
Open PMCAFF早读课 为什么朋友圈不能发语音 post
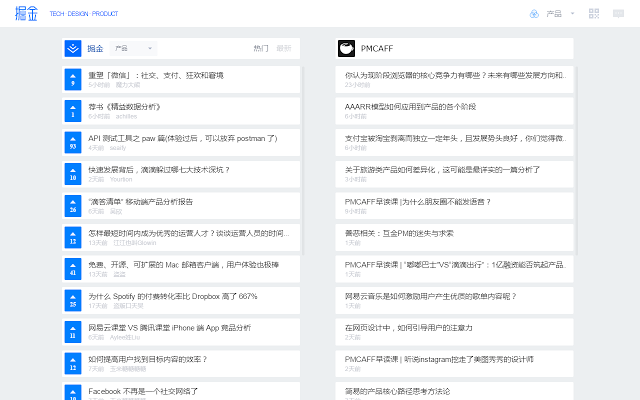click(x=418, y=201)
